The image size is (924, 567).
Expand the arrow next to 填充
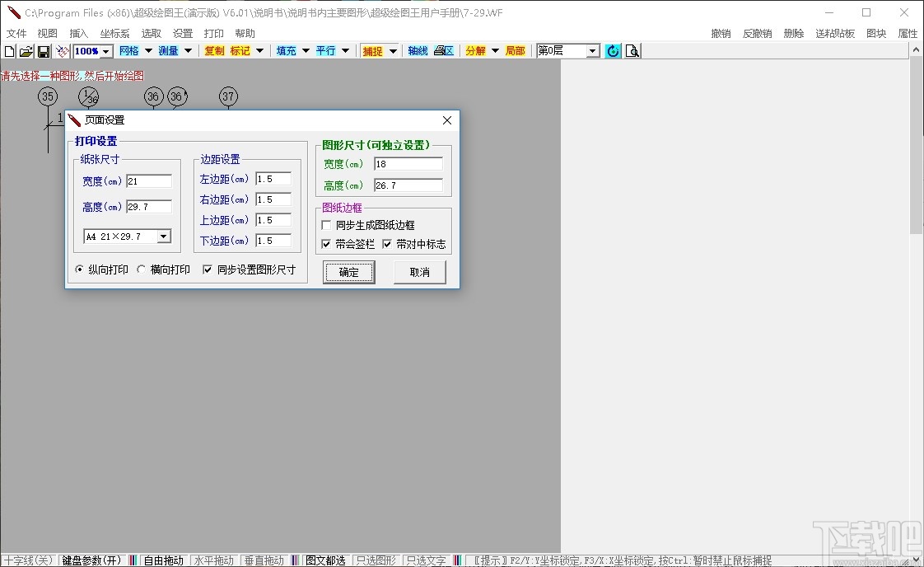point(306,51)
